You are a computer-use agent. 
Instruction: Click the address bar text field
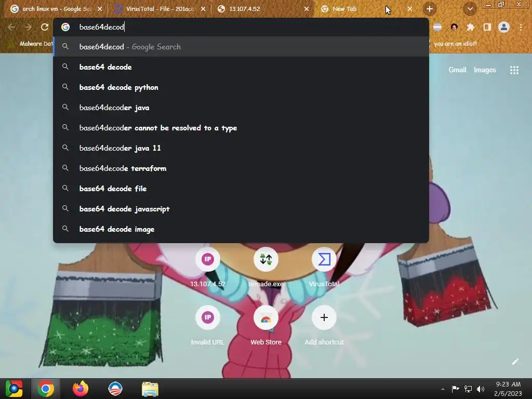point(241,27)
